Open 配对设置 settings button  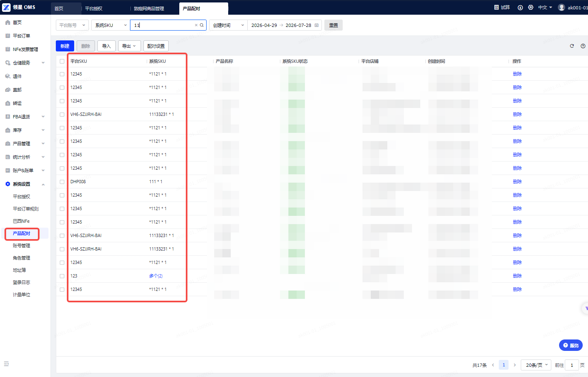156,46
